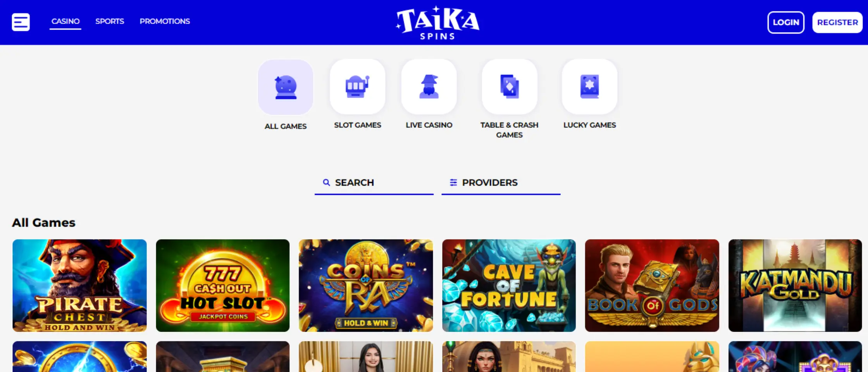Viewport: 868px width, 372px height.
Task: Switch to the Casino tab
Action: pyautogui.click(x=65, y=21)
